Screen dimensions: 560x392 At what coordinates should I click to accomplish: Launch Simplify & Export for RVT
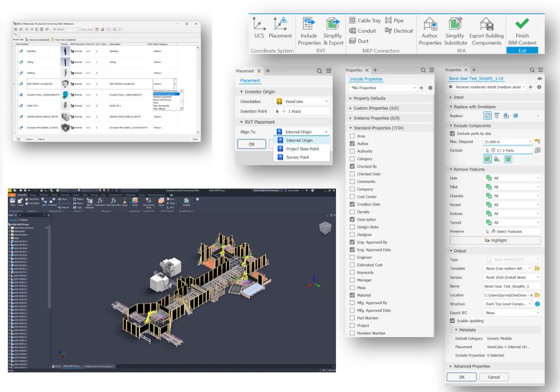click(x=334, y=25)
